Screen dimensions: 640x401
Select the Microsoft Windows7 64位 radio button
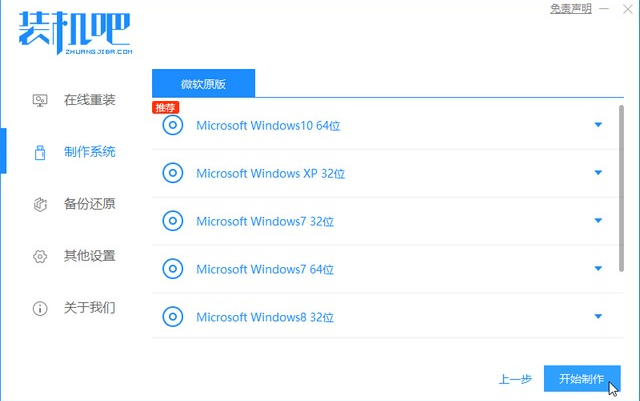pyautogui.click(x=173, y=269)
